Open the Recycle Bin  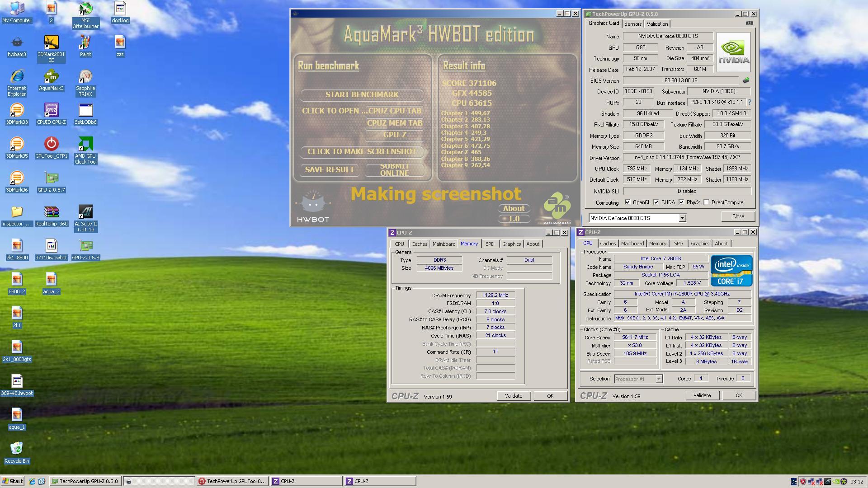point(17,453)
